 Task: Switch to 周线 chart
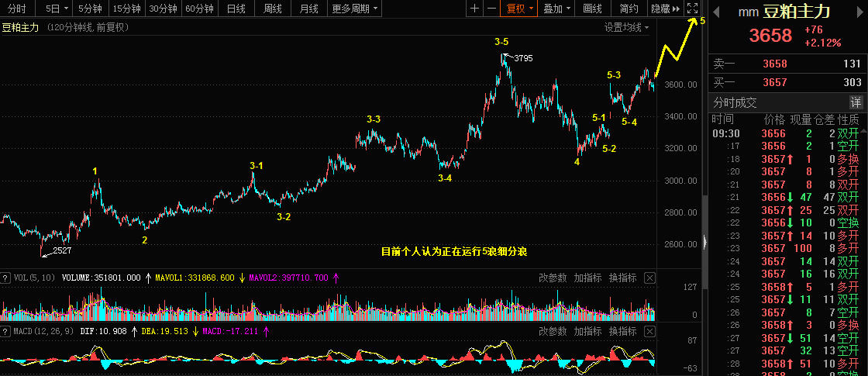(x=272, y=9)
